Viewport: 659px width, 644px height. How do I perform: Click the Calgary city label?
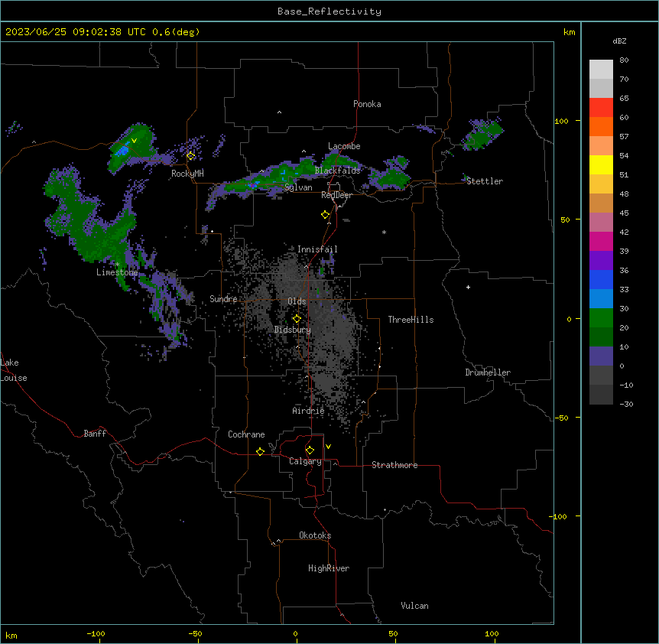pyautogui.click(x=305, y=461)
